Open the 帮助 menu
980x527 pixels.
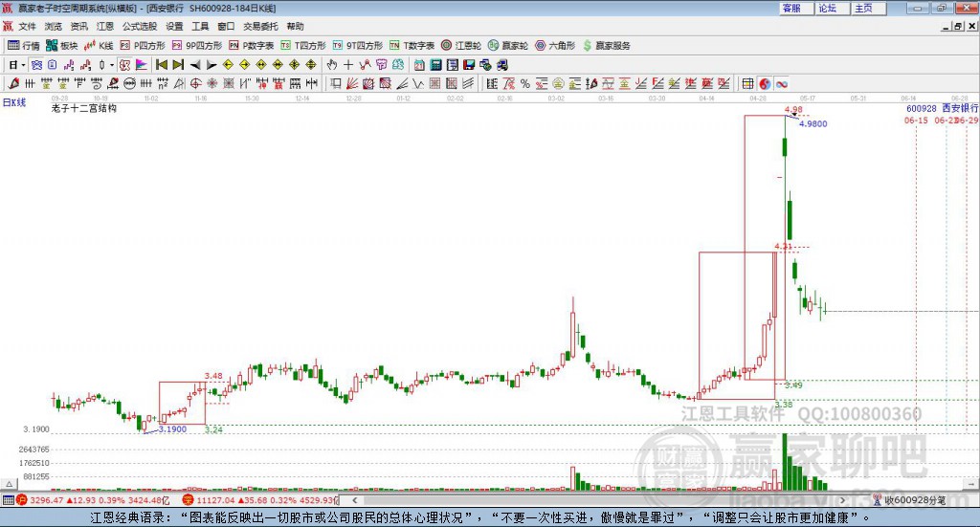295,26
